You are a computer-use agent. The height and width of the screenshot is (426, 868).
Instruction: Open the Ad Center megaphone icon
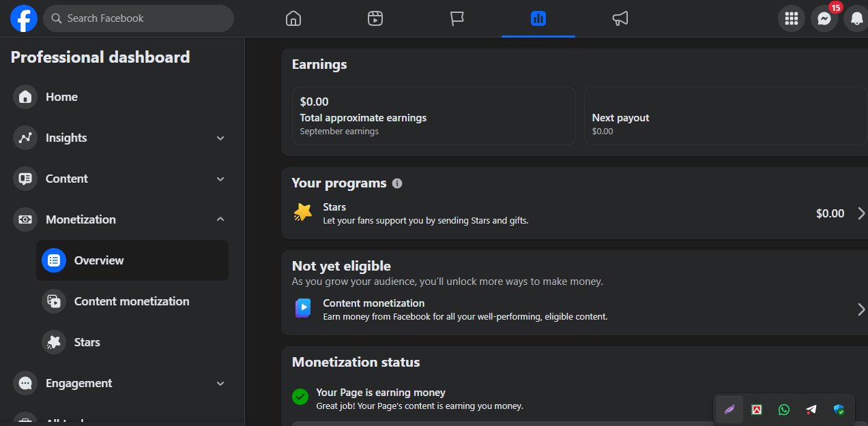tap(620, 18)
